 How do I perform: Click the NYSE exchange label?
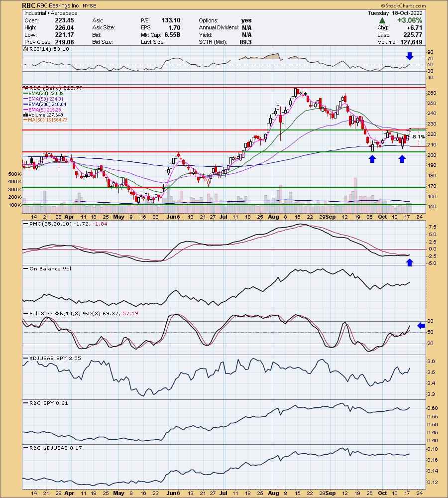[90, 5]
